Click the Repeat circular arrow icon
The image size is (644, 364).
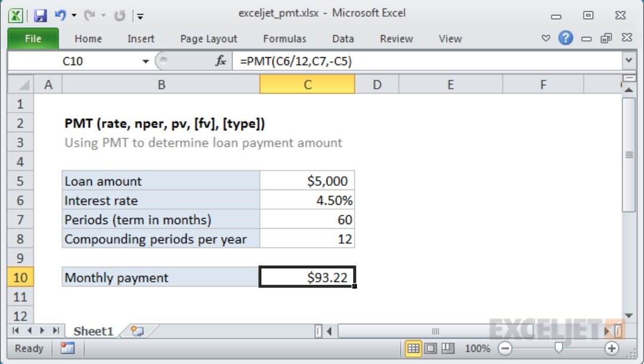[119, 16]
